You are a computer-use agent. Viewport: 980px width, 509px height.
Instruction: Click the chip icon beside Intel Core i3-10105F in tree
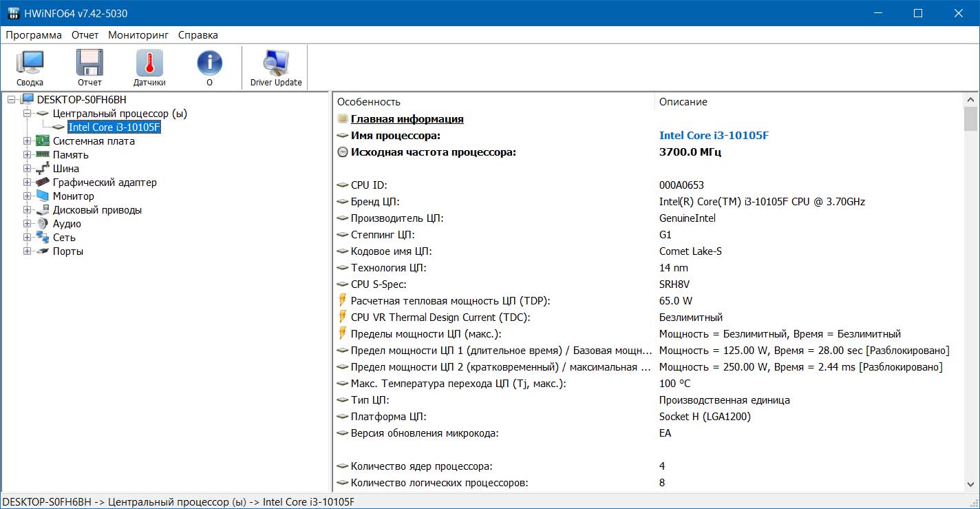tap(58, 127)
